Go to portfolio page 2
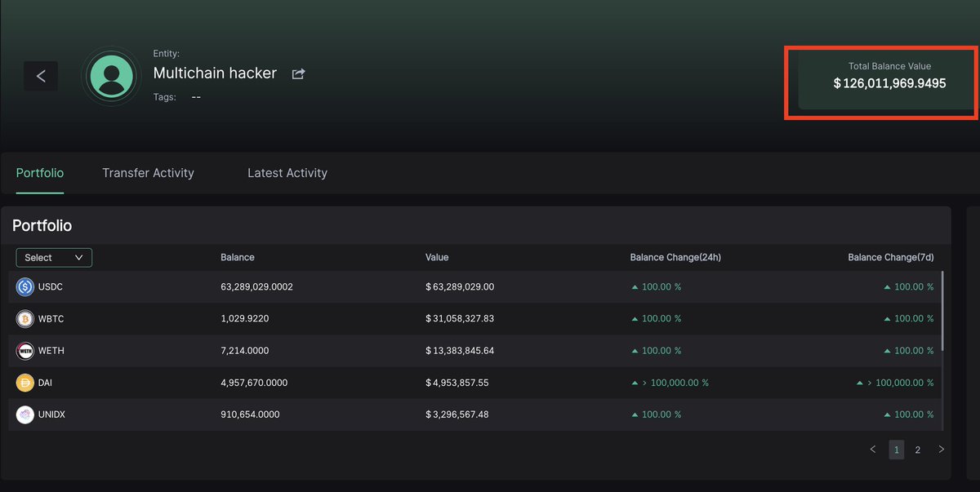Viewport: 980px width, 492px height. [918, 450]
